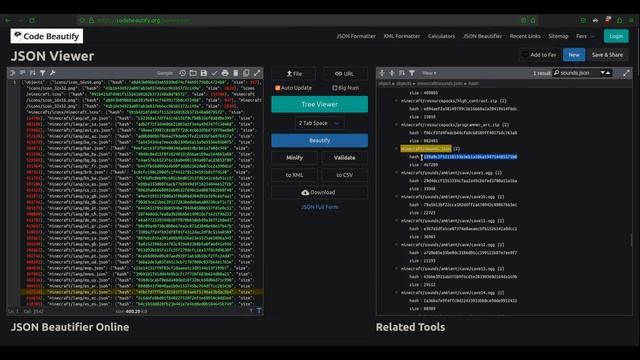The image size is (640, 360).
Task: Click the format icon at input toolbar start
Action: [x=13, y=73]
